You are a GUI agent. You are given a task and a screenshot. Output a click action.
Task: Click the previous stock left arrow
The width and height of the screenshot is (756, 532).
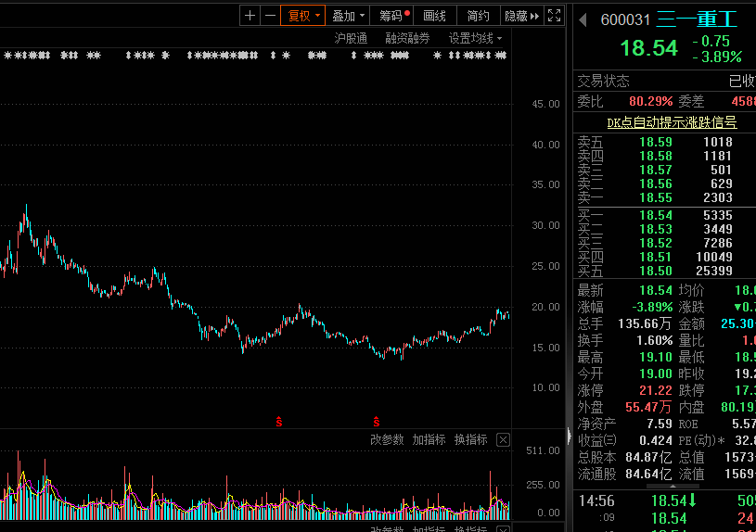(x=583, y=19)
